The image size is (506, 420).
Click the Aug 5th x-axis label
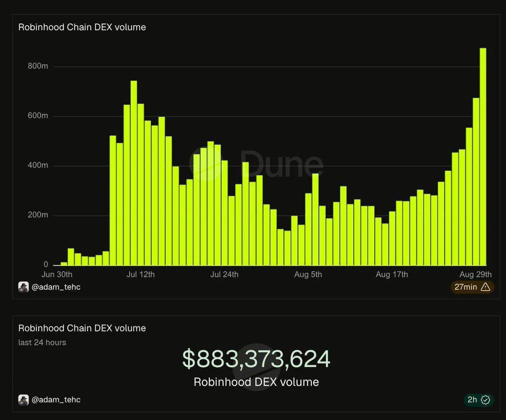coord(308,275)
